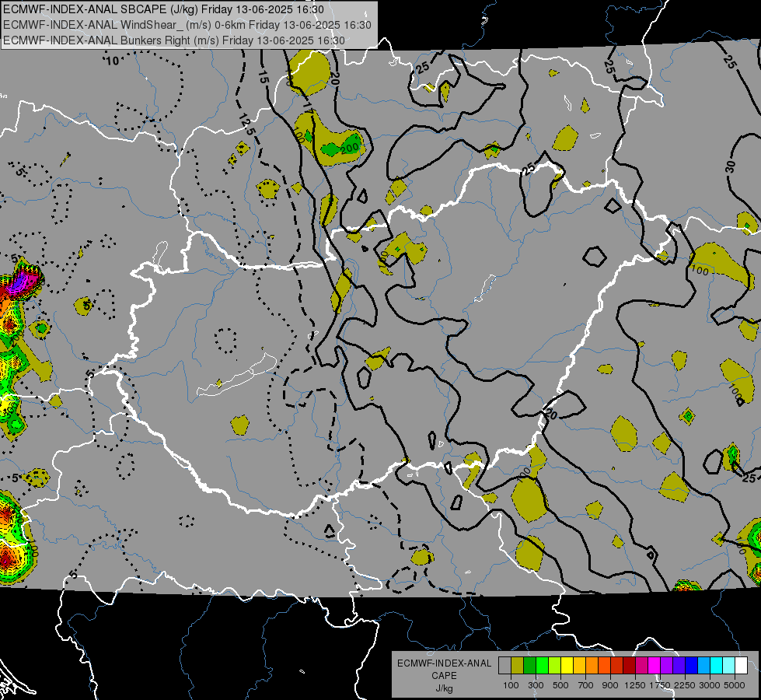Click the CAPE label in the legend
The image size is (761, 700).
pyautogui.click(x=444, y=676)
